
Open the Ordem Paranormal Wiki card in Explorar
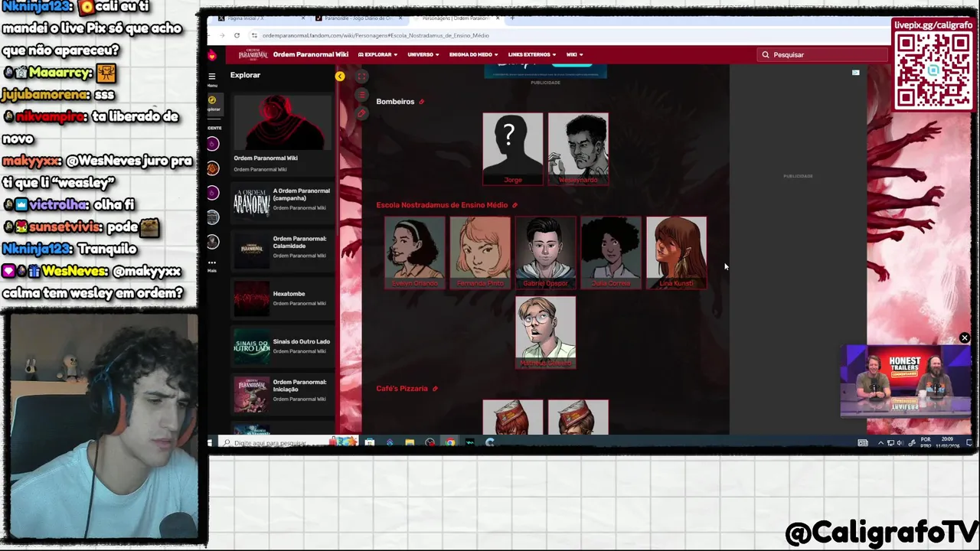(x=283, y=135)
